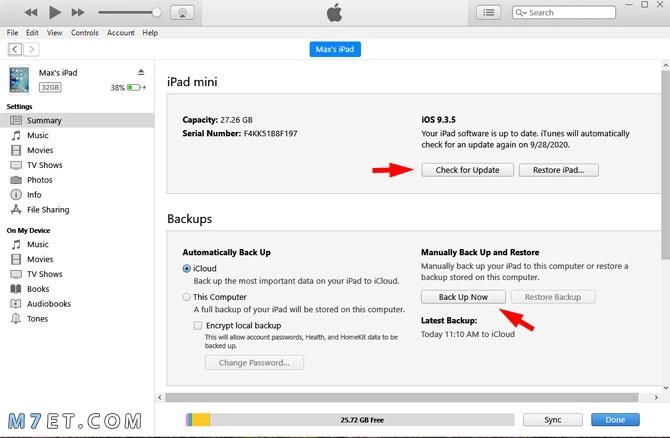The image size is (670, 438).
Task: Enable Encrypt local backup checkbox
Action: click(198, 326)
